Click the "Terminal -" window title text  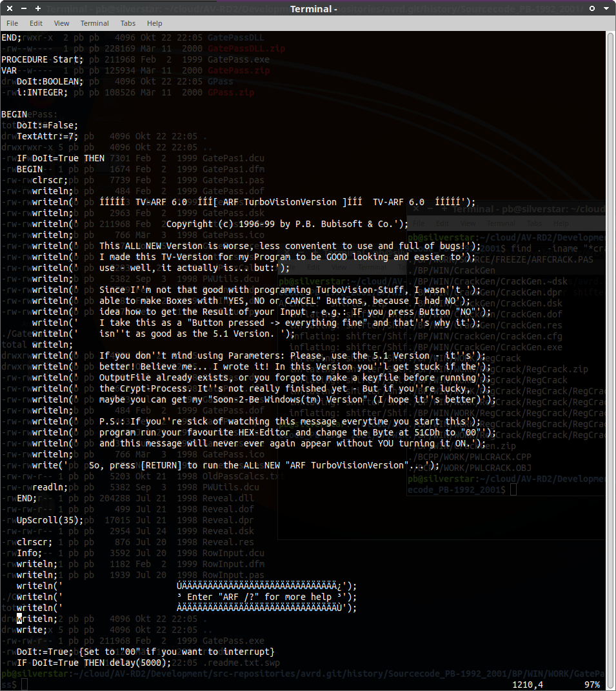point(313,8)
